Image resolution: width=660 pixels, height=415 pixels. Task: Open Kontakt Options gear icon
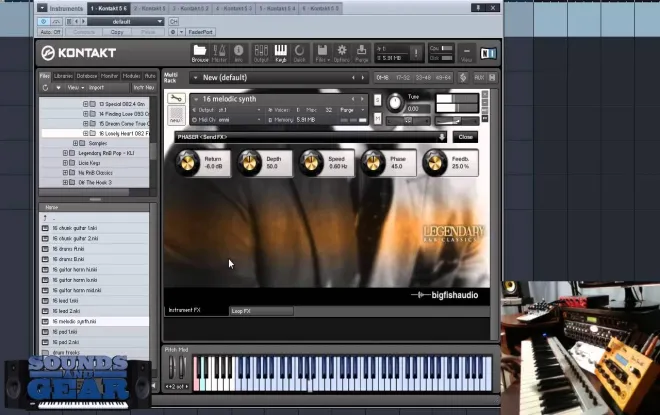342,53
